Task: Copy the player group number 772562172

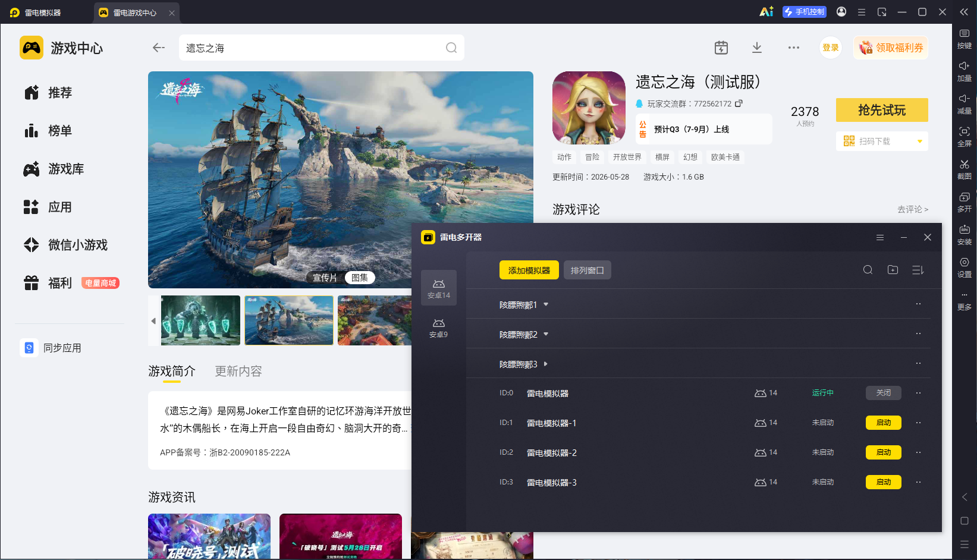Action: [x=739, y=103]
